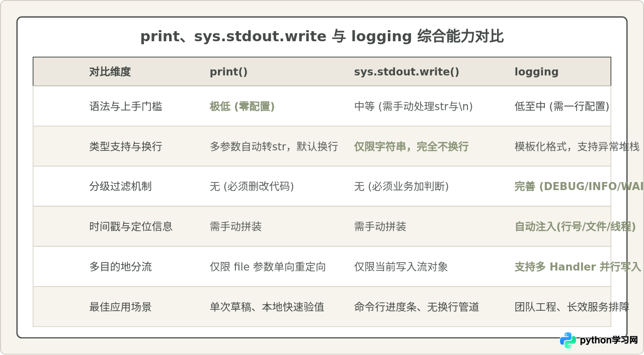Select the 'sys.stdout.write()' column header
Viewport: 644px width, 355px height.
[x=407, y=72]
